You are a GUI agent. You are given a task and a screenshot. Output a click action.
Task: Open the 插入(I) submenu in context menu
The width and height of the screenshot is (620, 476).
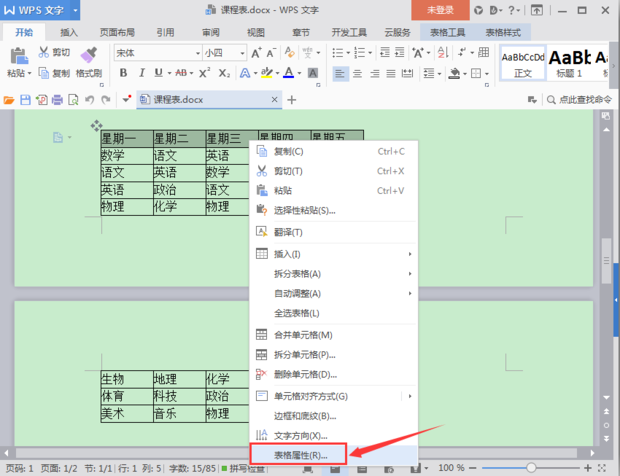pos(333,254)
